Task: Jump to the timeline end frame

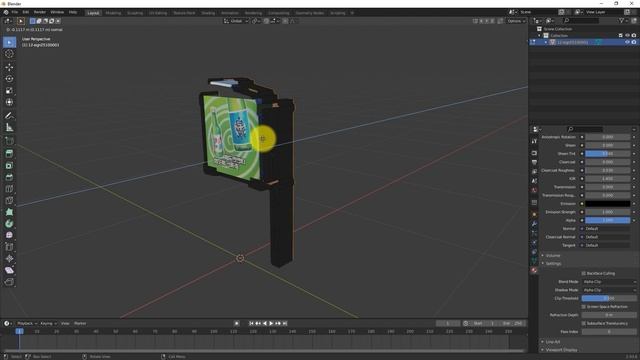Action: [x=285, y=323]
